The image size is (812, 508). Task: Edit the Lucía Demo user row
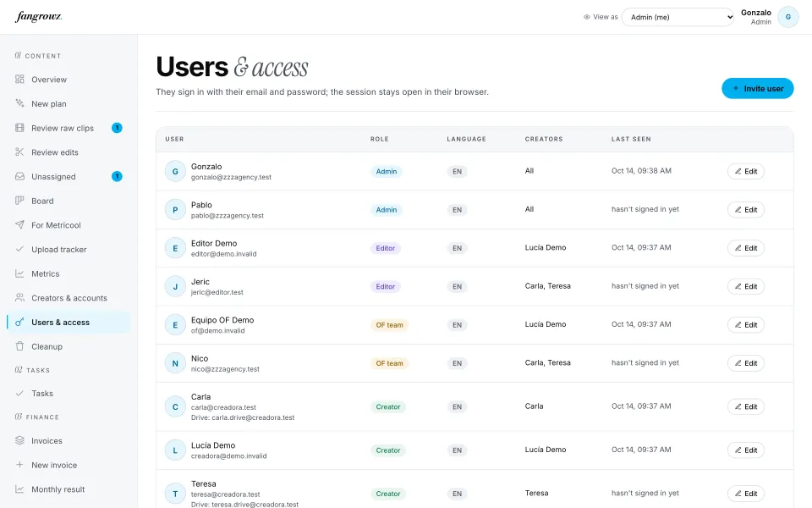746,450
